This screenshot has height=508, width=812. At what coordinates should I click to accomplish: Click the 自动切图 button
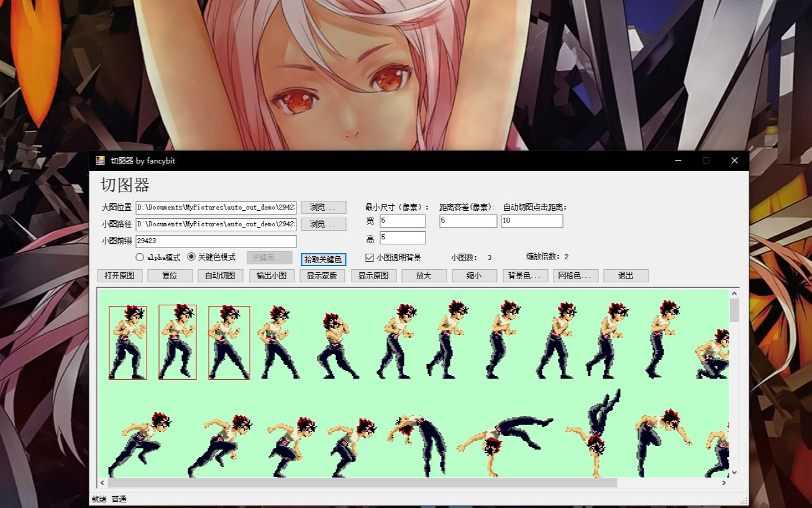pyautogui.click(x=221, y=275)
